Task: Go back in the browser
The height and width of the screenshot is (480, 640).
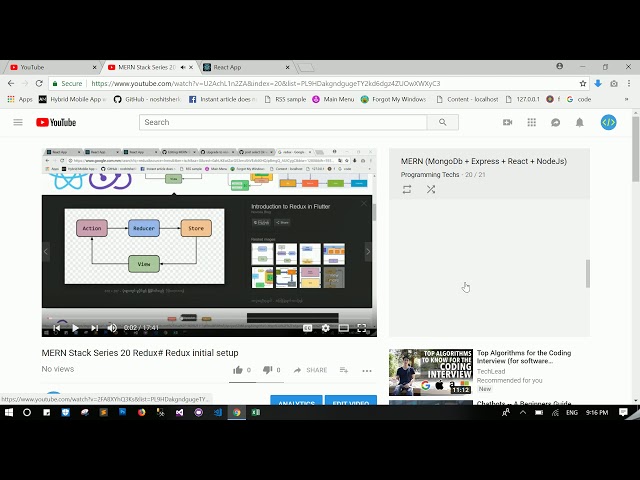Action: point(11,83)
